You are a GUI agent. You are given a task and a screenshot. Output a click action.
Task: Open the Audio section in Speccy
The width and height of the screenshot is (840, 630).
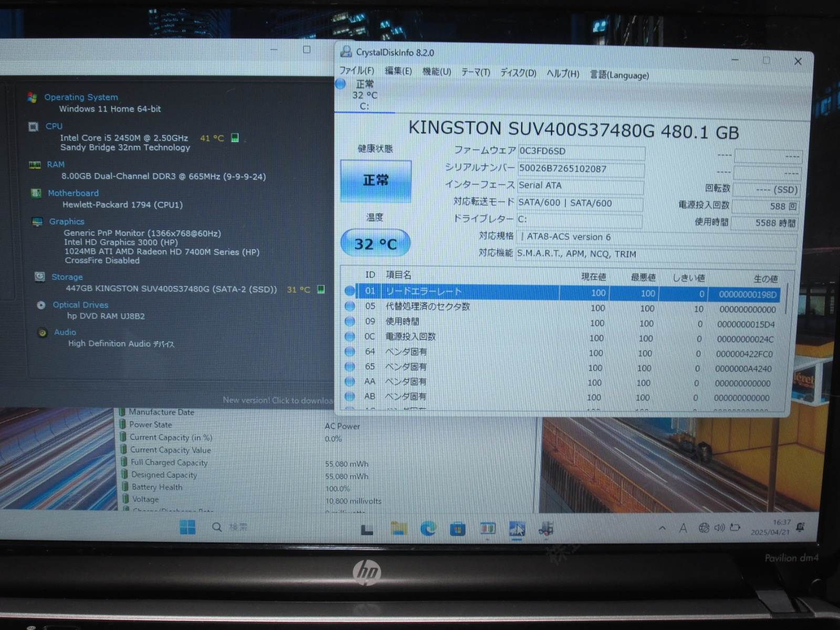(x=65, y=332)
